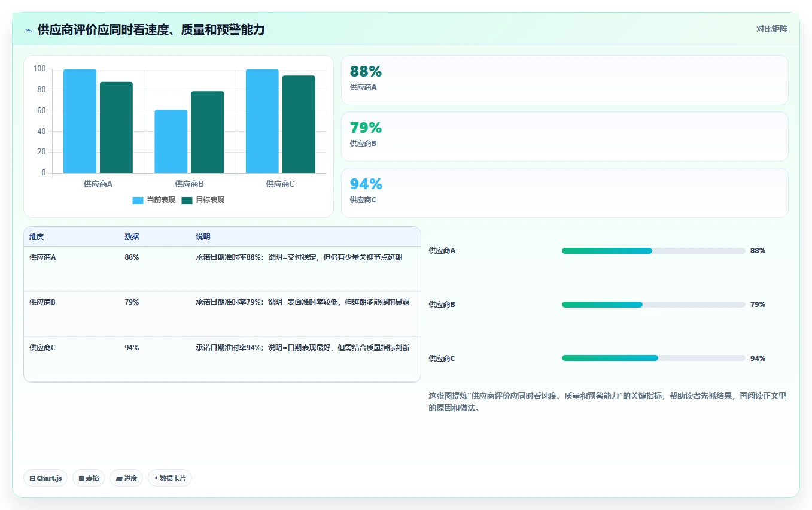The width and height of the screenshot is (812, 510).
Task: Click the summary paragraph starting 这张图提炼
Action: [x=607, y=402]
